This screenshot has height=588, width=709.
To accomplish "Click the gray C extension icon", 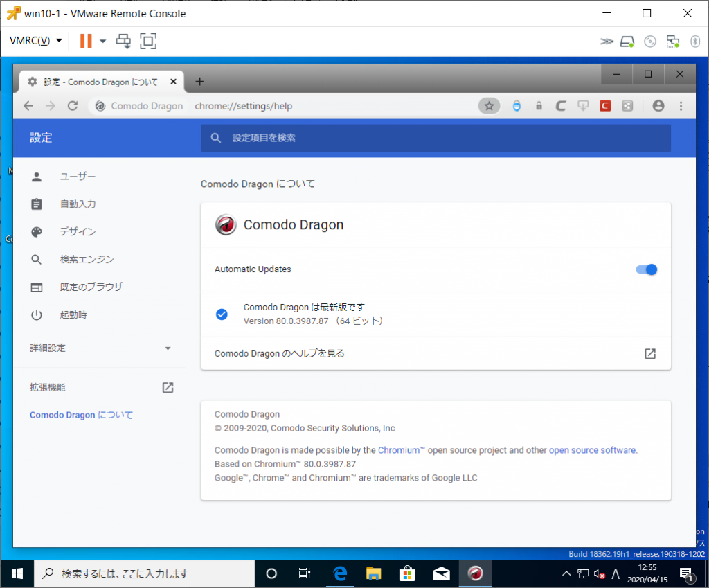I will (561, 106).
